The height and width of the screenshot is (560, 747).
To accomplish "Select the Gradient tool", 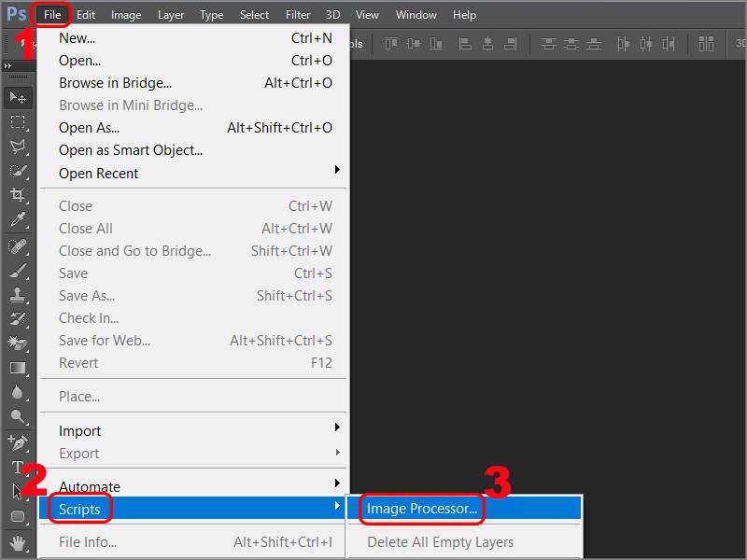I will (18, 368).
